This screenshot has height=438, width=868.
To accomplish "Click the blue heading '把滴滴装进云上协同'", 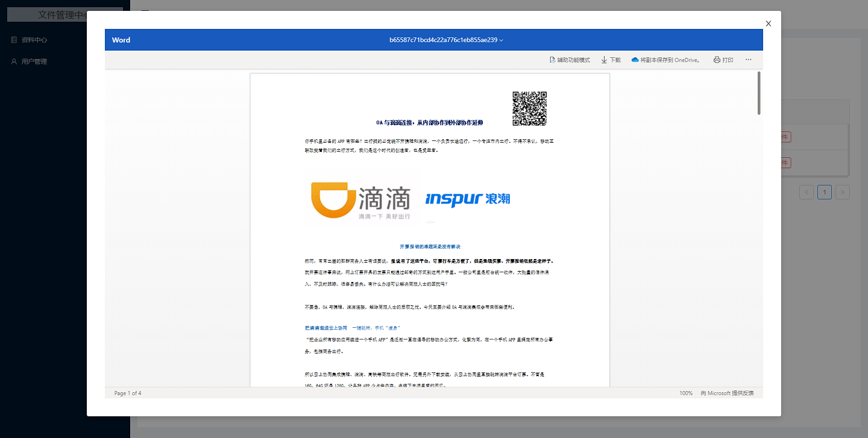I will pyautogui.click(x=325, y=328).
